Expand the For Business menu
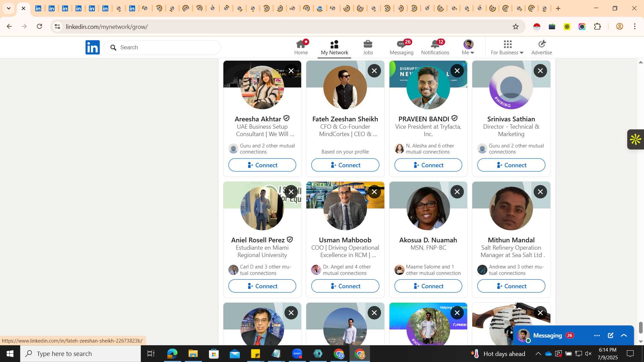 pyautogui.click(x=507, y=47)
